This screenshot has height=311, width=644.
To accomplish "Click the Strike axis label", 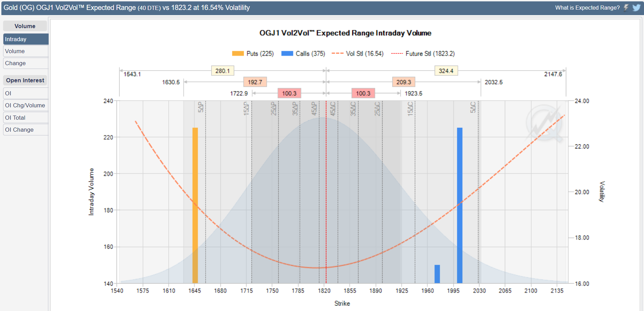I will coord(342,303).
